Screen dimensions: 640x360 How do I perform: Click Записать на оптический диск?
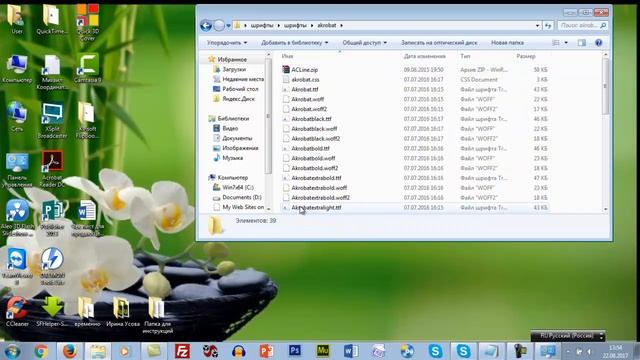439,42
